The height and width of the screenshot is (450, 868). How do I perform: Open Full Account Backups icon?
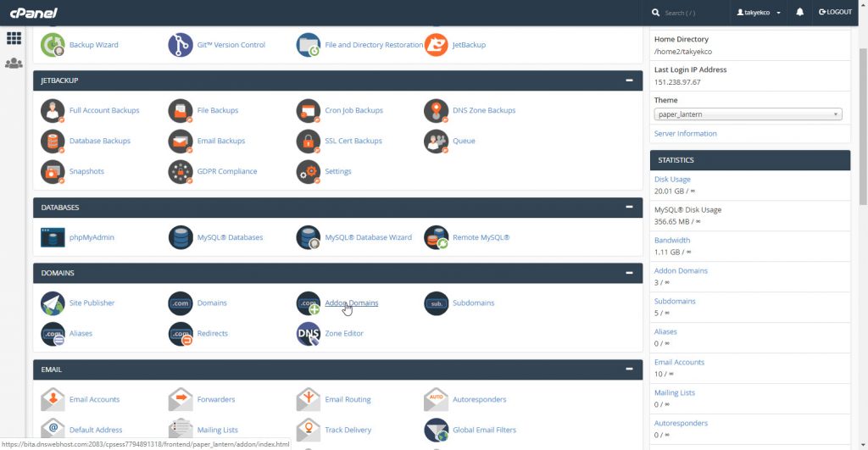53,111
